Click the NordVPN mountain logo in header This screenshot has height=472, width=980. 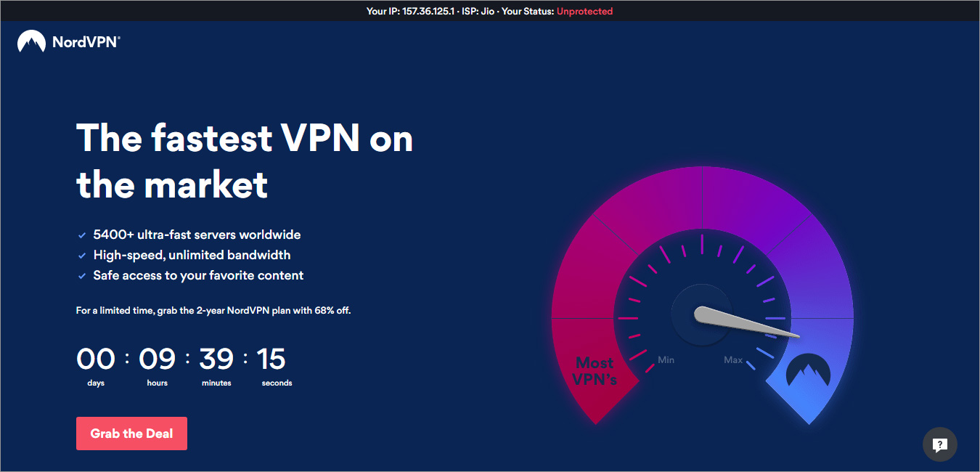pyautogui.click(x=32, y=42)
